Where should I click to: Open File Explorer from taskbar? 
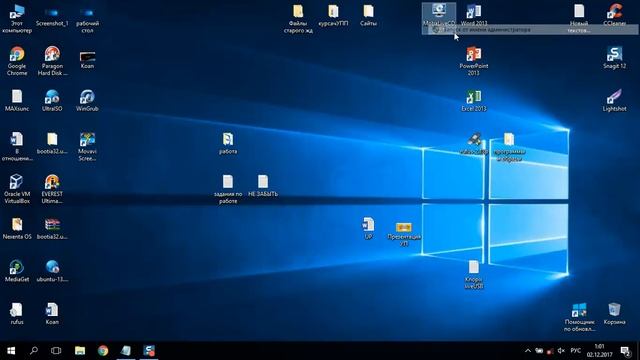(80, 351)
